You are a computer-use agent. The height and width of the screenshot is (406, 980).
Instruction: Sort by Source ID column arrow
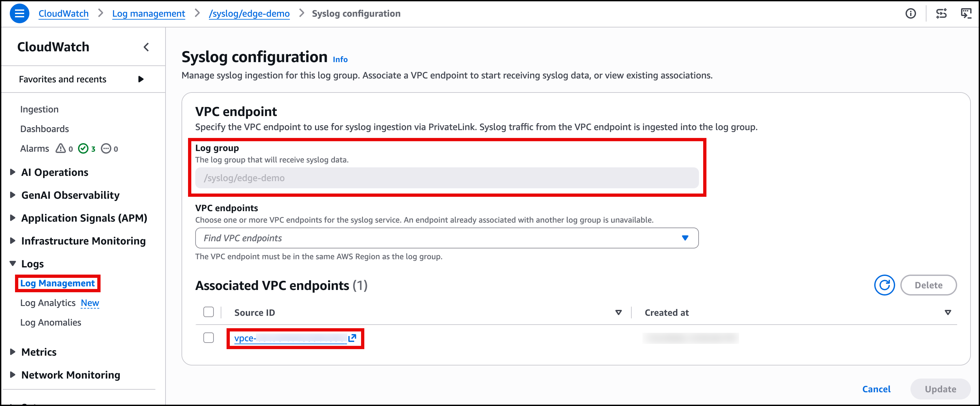(618, 313)
